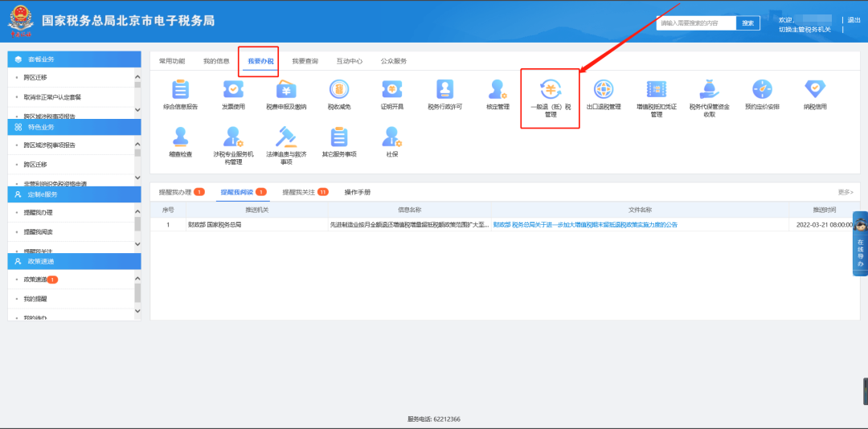The width and height of the screenshot is (868, 429).
Task: Open the 税收减免 icon
Action: click(x=339, y=89)
